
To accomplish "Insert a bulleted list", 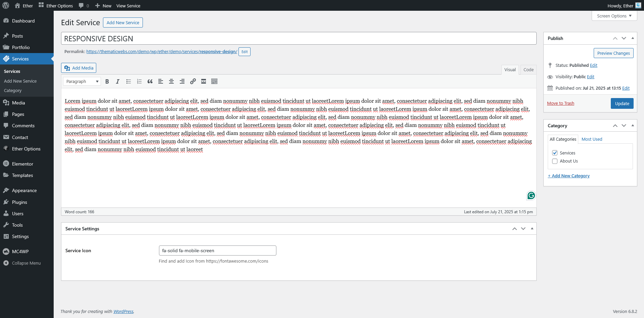I will tap(128, 81).
